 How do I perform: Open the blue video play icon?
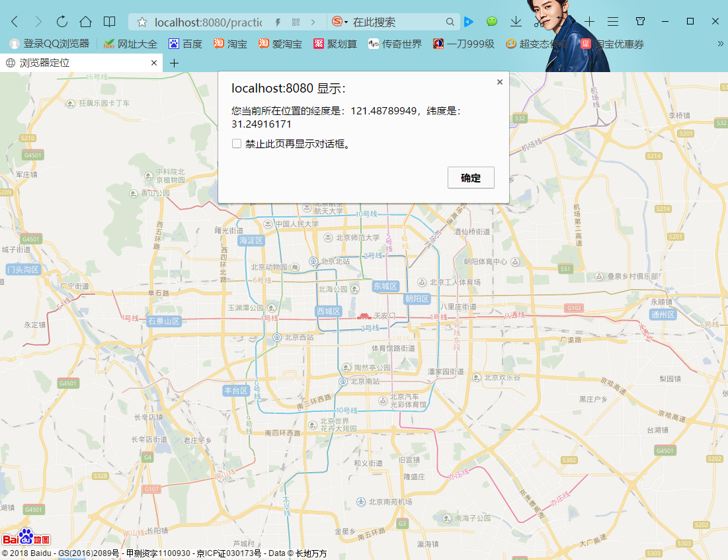coord(469,21)
